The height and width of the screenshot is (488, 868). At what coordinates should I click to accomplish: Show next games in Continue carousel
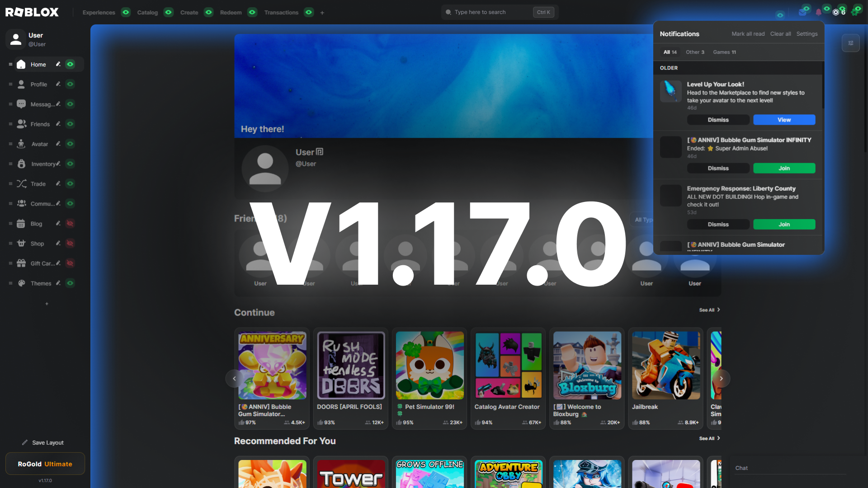point(721,379)
